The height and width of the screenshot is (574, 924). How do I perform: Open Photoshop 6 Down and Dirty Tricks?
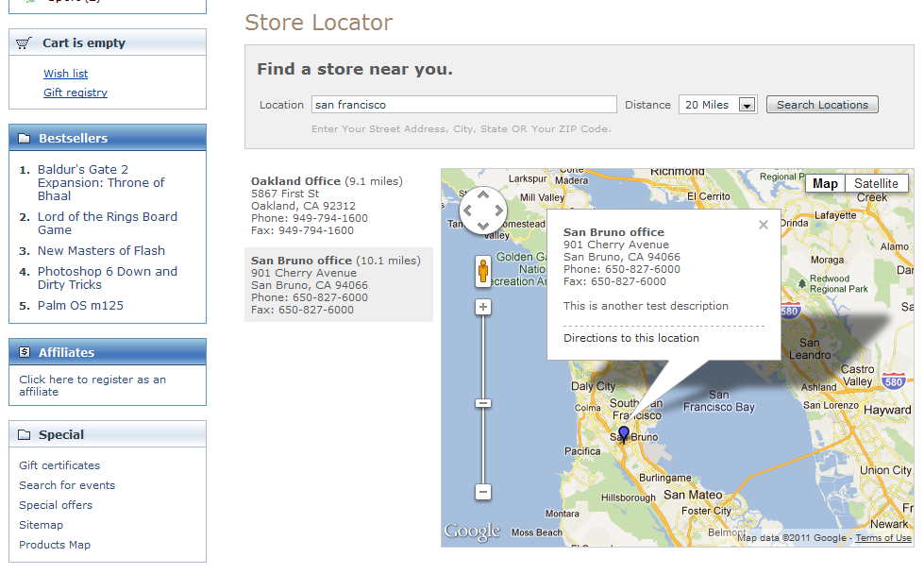coord(108,279)
